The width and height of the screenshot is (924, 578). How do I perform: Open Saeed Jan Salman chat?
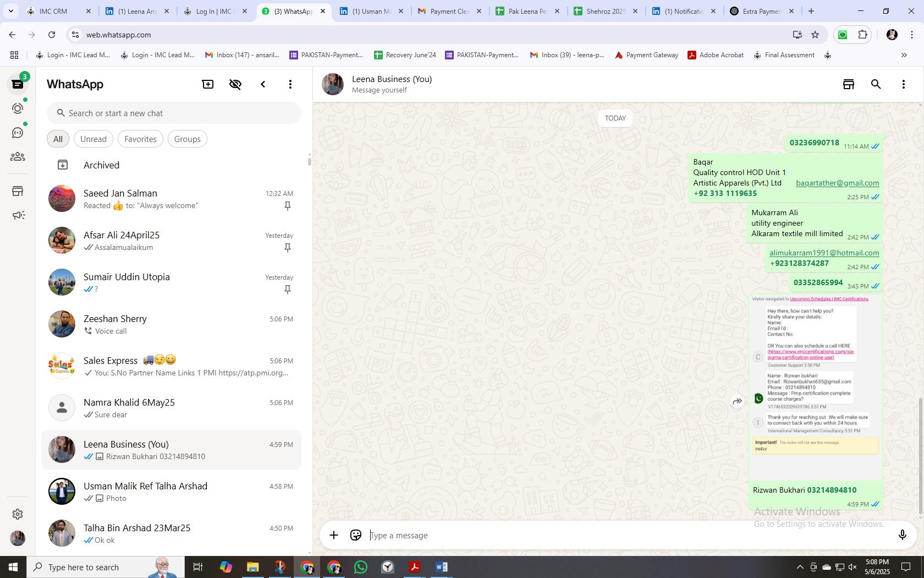172,199
